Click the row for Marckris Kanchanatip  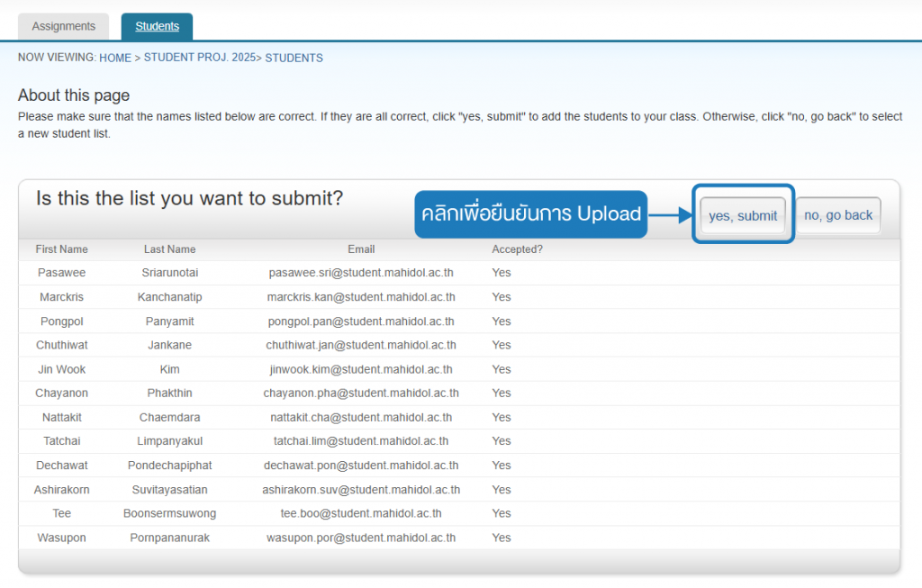[x=459, y=297]
